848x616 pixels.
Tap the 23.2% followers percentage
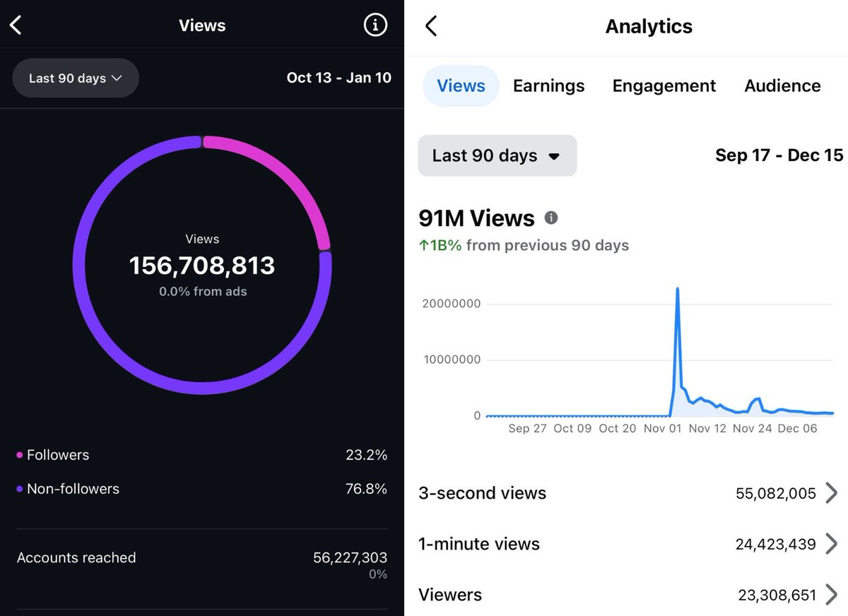(x=367, y=455)
